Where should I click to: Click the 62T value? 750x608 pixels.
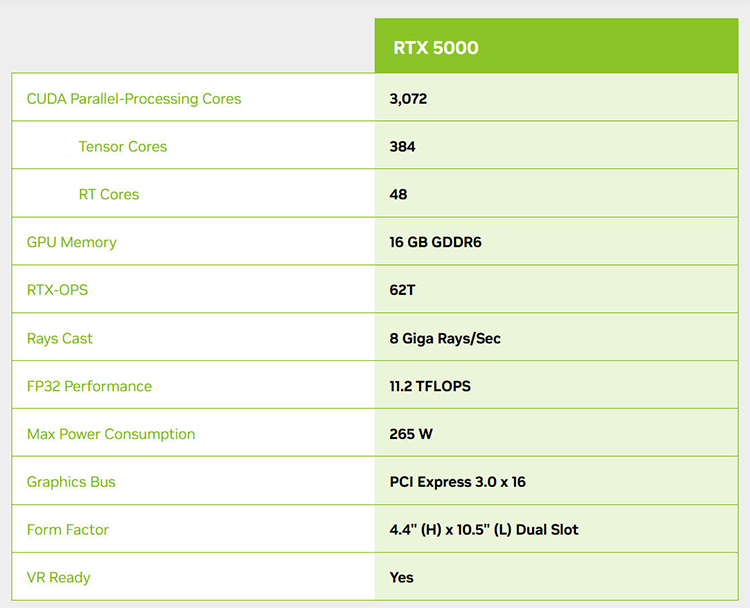click(402, 290)
